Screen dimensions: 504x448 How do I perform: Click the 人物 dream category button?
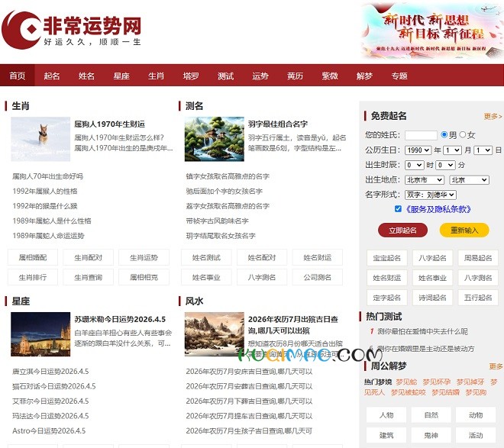[x=386, y=415]
